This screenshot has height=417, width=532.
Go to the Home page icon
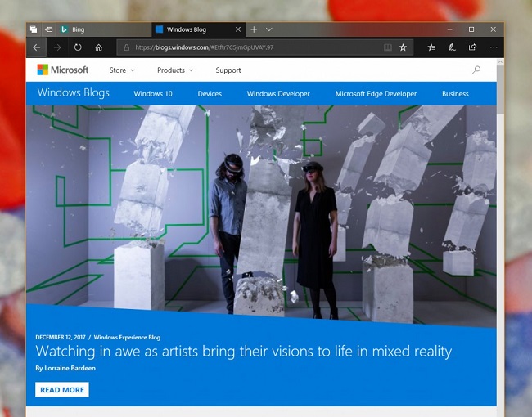tap(99, 47)
